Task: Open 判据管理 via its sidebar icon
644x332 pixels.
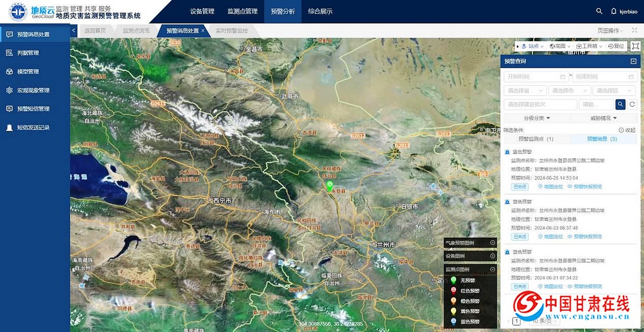Action: [x=9, y=53]
